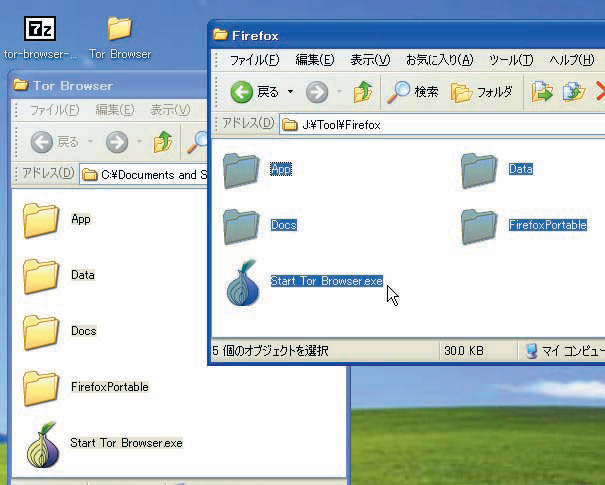Screen dimensions: 605x485
Task: Select the Docs folder in Tor Browser window
Action: (x=41, y=332)
